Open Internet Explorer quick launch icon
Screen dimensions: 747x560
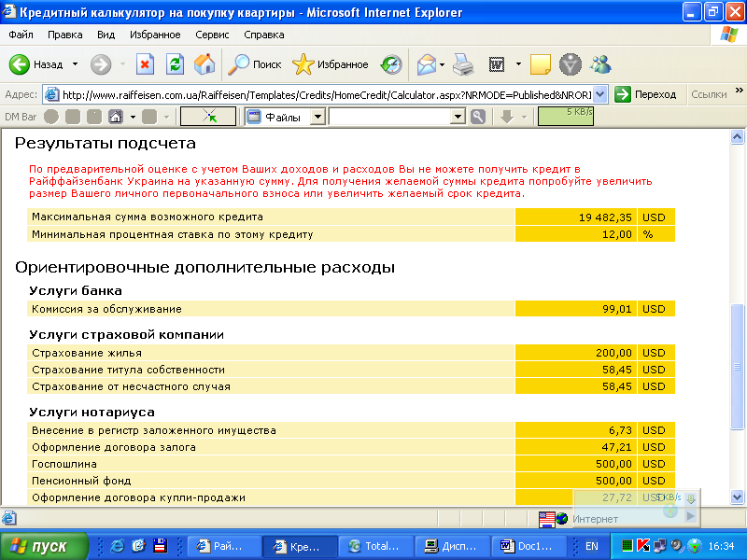pyautogui.click(x=117, y=546)
